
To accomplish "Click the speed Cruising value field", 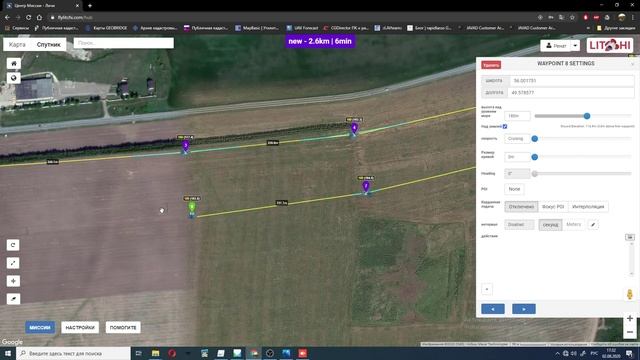I will [517, 139].
